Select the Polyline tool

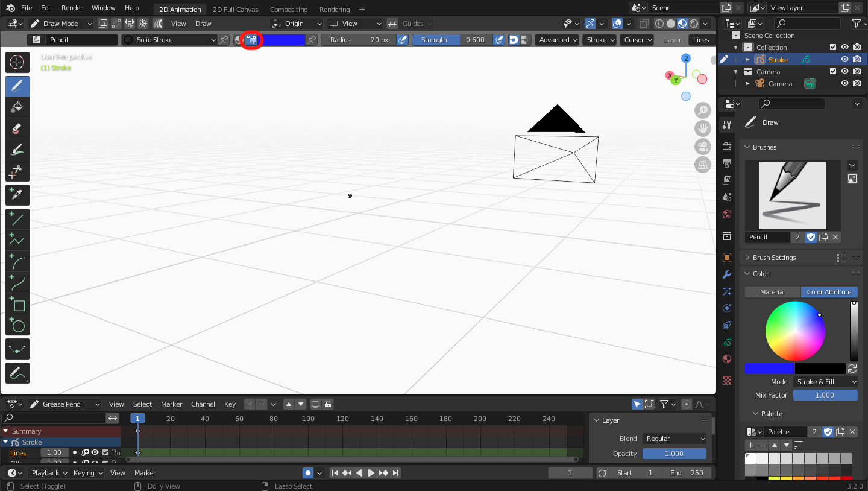[x=17, y=241]
